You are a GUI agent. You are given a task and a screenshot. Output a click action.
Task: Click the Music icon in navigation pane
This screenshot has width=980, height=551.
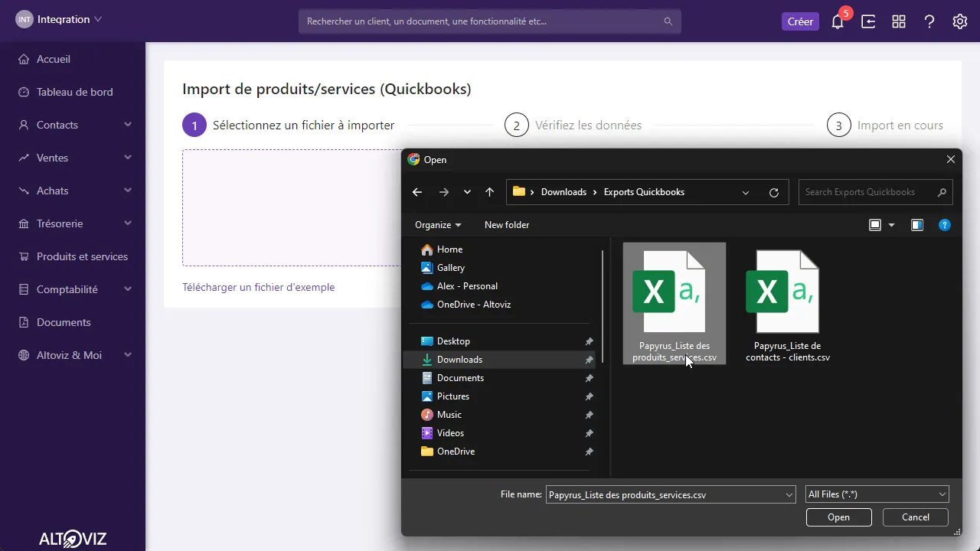click(427, 415)
